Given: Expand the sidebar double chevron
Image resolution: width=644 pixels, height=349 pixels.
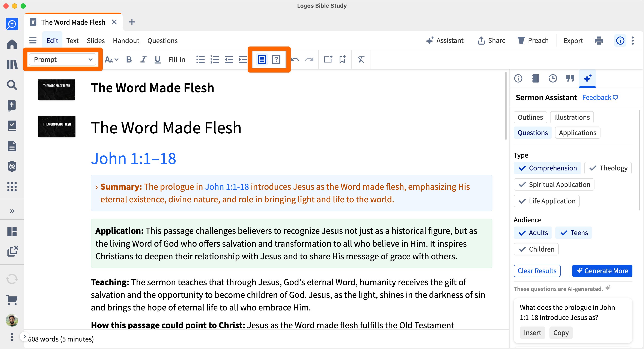Looking at the screenshot, I should [x=12, y=211].
